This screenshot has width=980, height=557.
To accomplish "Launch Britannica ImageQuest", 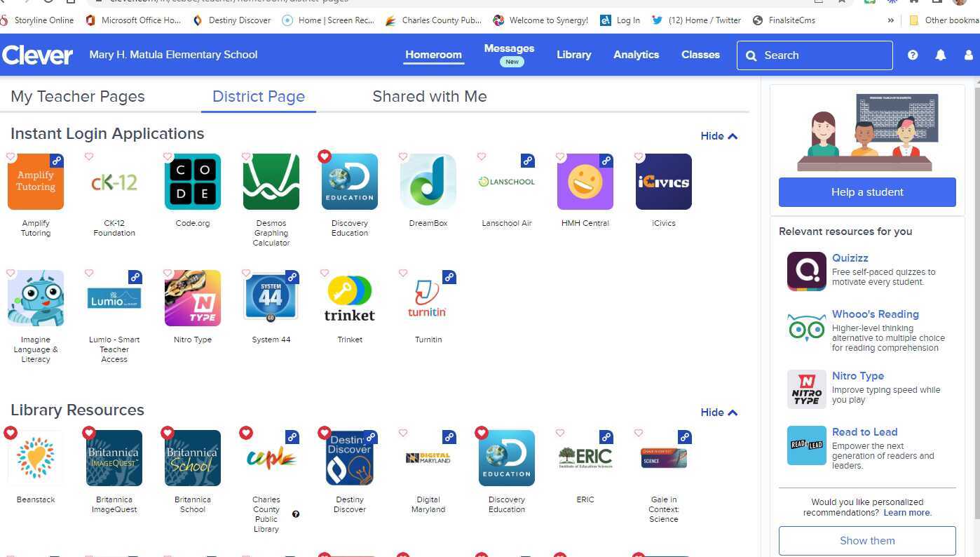I will pyautogui.click(x=114, y=458).
